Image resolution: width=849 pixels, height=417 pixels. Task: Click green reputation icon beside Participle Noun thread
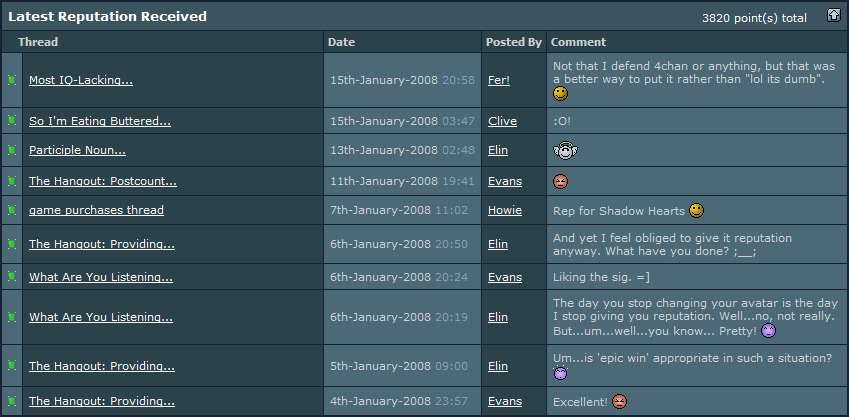coord(12,150)
